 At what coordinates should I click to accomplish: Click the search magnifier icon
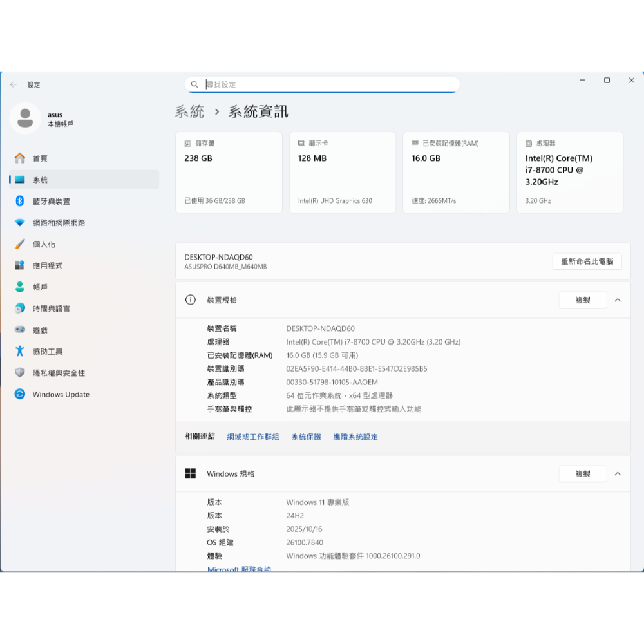point(194,84)
